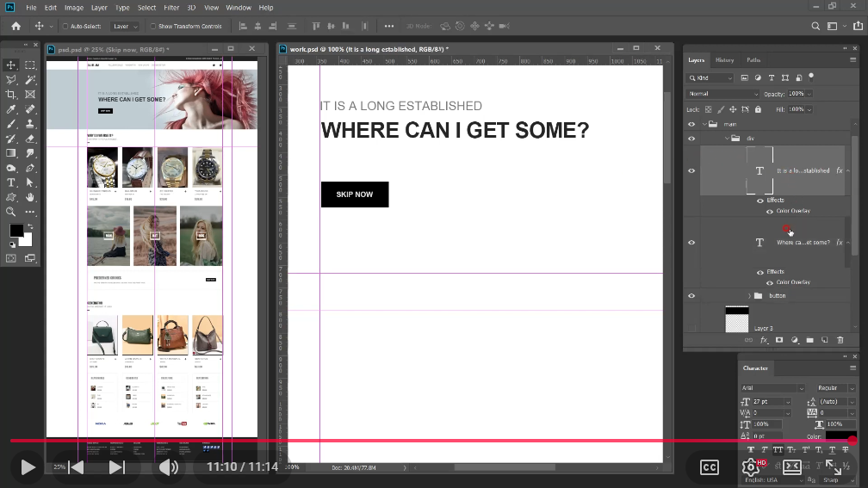868x488 pixels.
Task: Collapse the main group folder
Action: click(704, 125)
